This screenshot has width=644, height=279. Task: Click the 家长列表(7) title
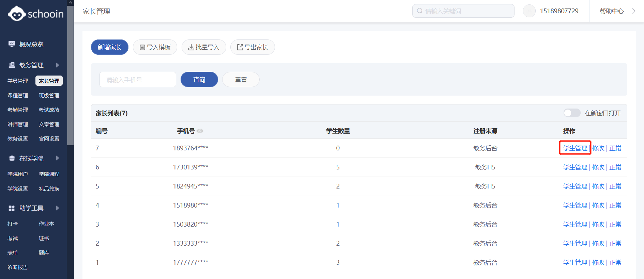pyautogui.click(x=111, y=113)
